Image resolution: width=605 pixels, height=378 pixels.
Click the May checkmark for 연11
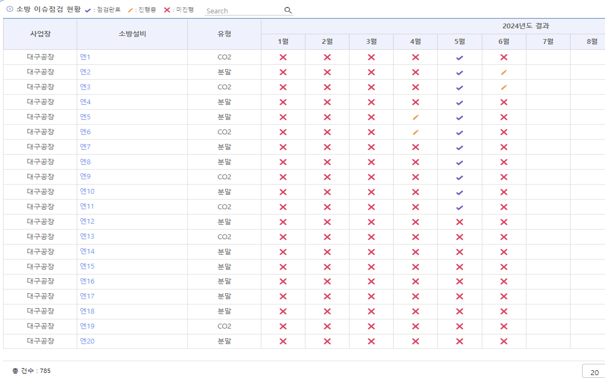(x=459, y=207)
